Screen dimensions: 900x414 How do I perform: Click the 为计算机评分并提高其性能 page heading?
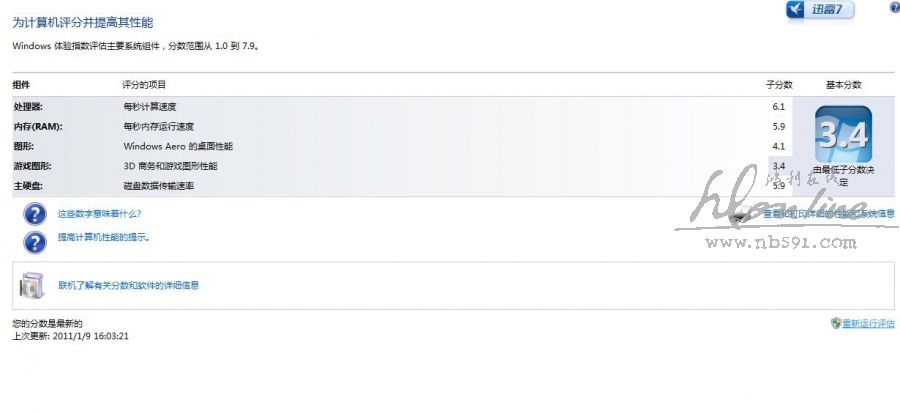82,22
